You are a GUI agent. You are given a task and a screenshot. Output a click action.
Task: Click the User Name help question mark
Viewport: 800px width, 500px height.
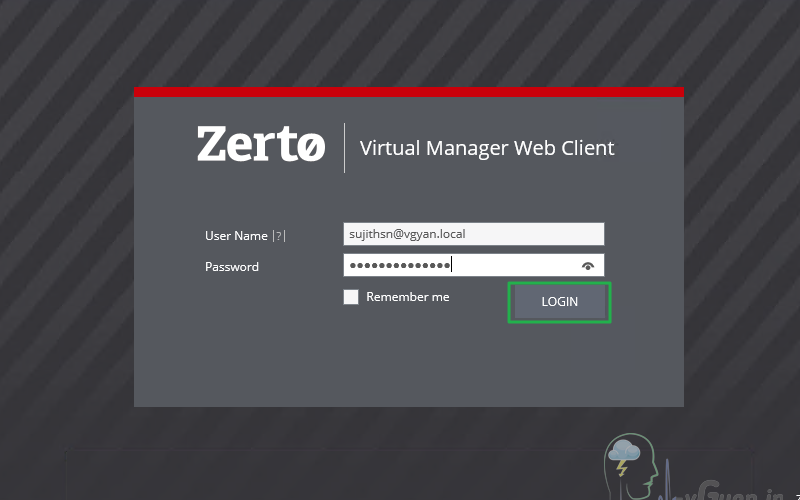tap(279, 236)
